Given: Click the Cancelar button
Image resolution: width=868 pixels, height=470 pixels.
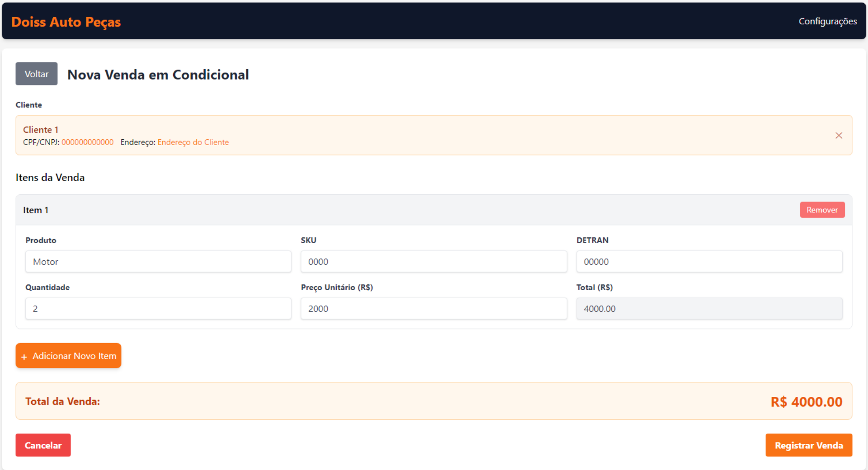Looking at the screenshot, I should (x=43, y=445).
